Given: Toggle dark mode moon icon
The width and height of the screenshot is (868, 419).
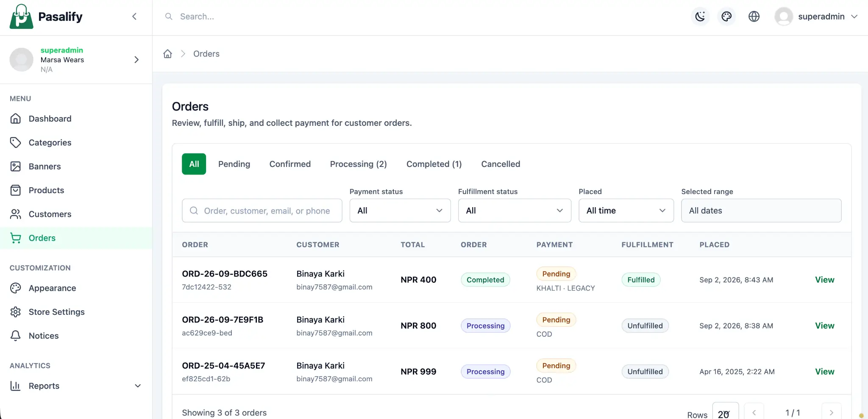Looking at the screenshot, I should pos(700,17).
